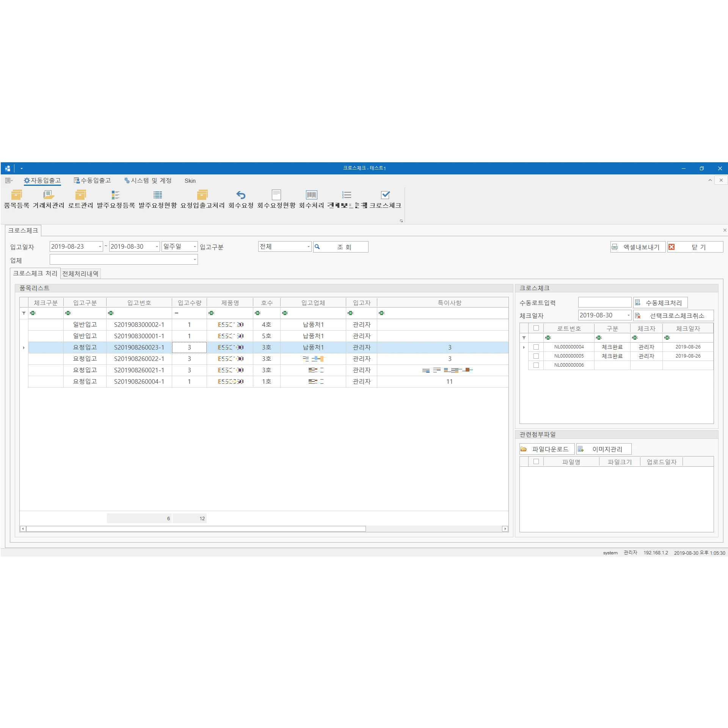The height and width of the screenshot is (728, 728).
Task: Open 로트관리 from the ribbon
Action: (80, 195)
